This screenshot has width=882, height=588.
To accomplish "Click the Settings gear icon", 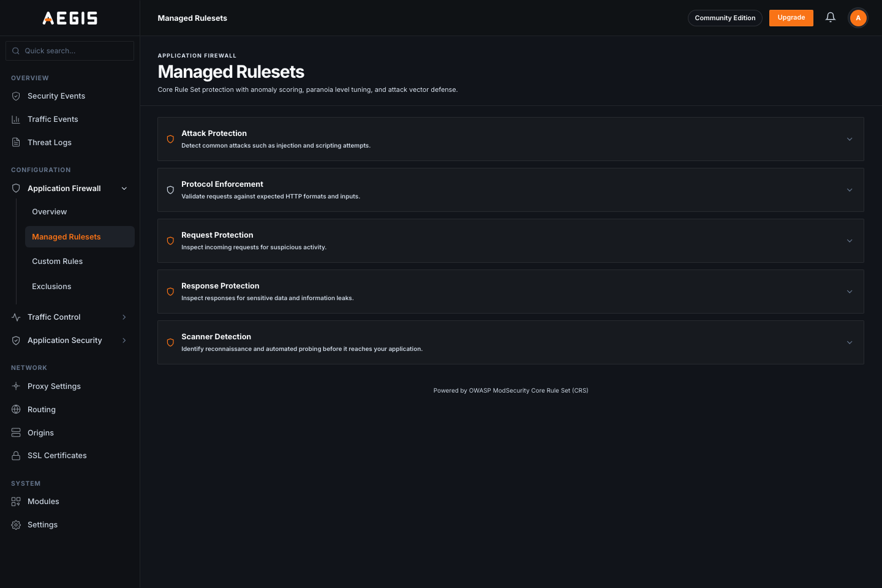I will click(x=16, y=525).
